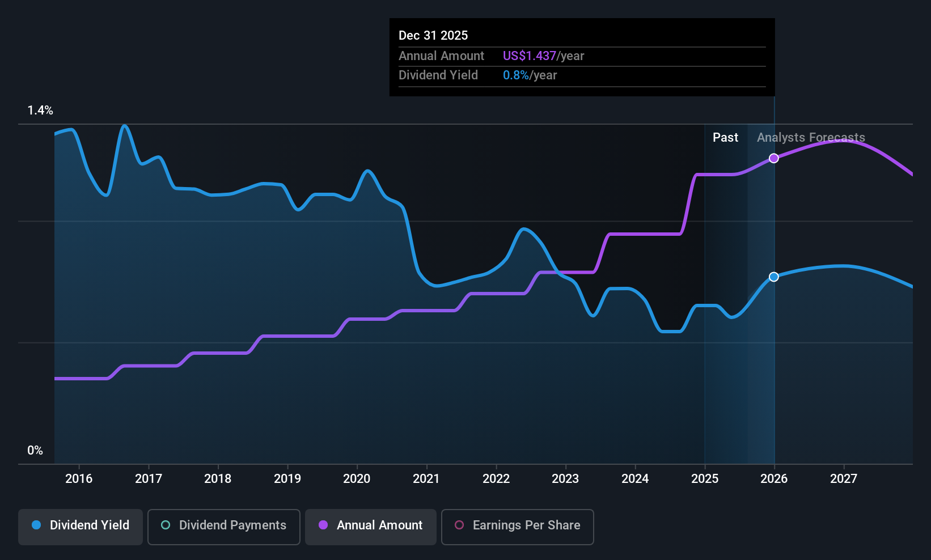This screenshot has width=931, height=560.
Task: Click the 2016 x-axis year label
Action: 79,478
